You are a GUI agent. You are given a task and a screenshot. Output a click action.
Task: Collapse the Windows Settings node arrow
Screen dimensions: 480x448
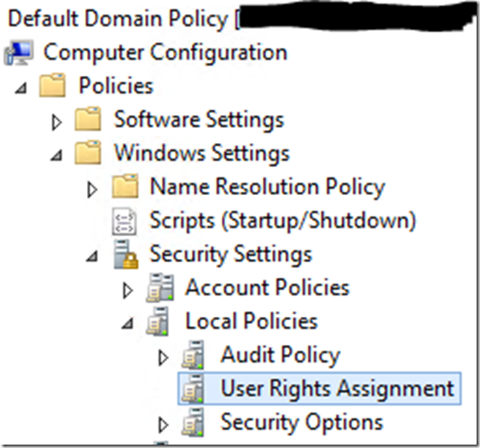point(56,155)
